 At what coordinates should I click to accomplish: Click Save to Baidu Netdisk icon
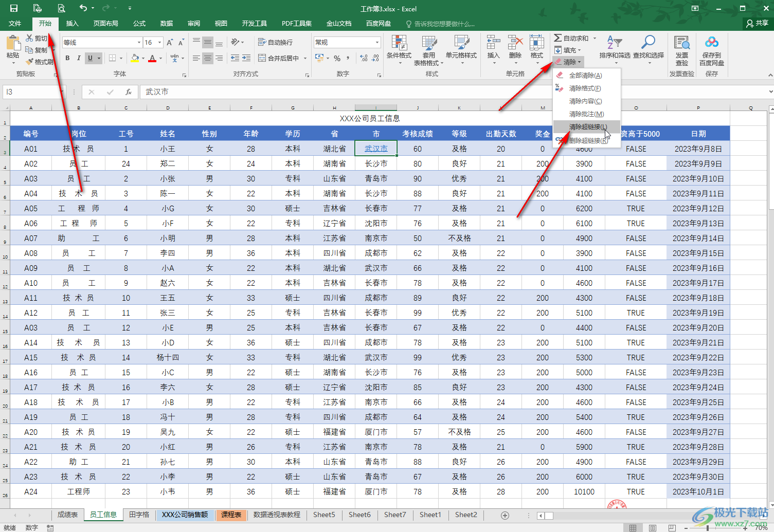click(712, 43)
